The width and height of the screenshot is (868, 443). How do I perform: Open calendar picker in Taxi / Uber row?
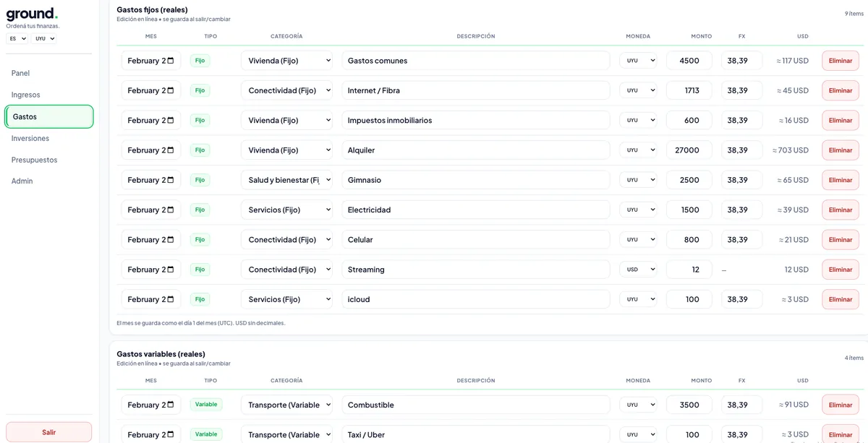[171, 434]
